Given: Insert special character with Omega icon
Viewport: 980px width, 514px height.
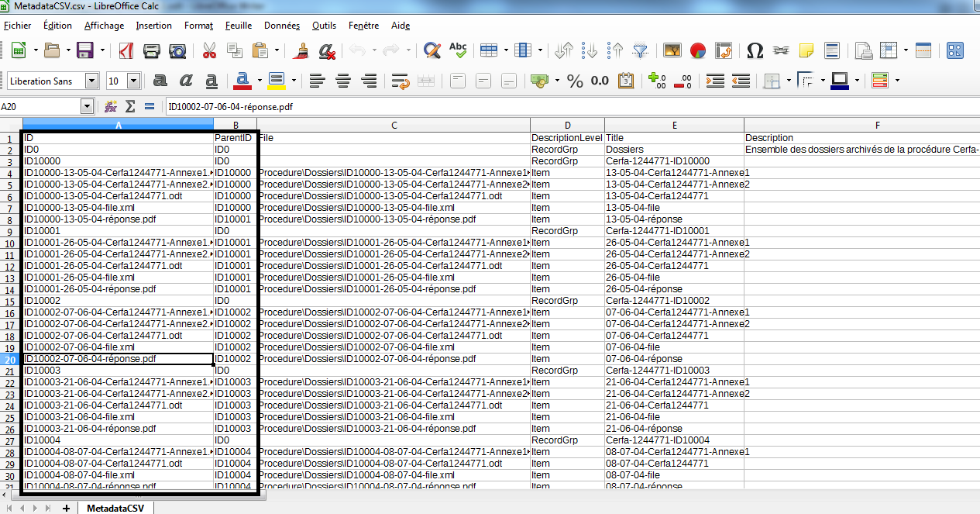Looking at the screenshot, I should (755, 51).
